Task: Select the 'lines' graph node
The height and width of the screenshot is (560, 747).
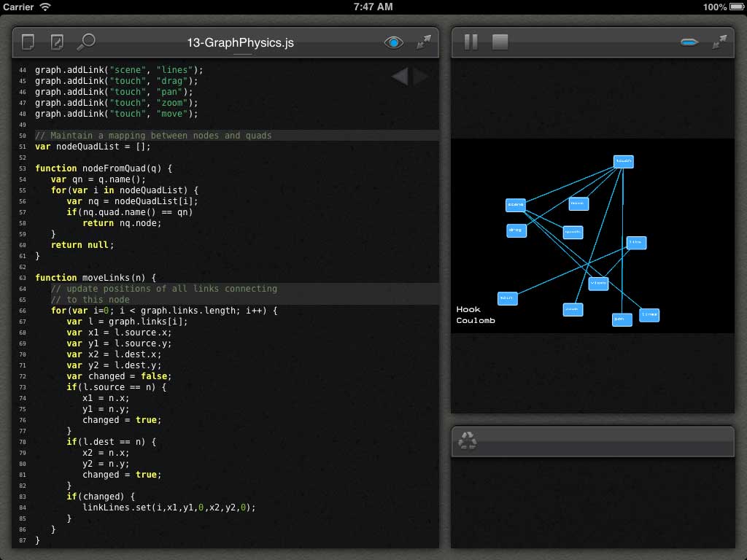Action: pyautogui.click(x=649, y=315)
